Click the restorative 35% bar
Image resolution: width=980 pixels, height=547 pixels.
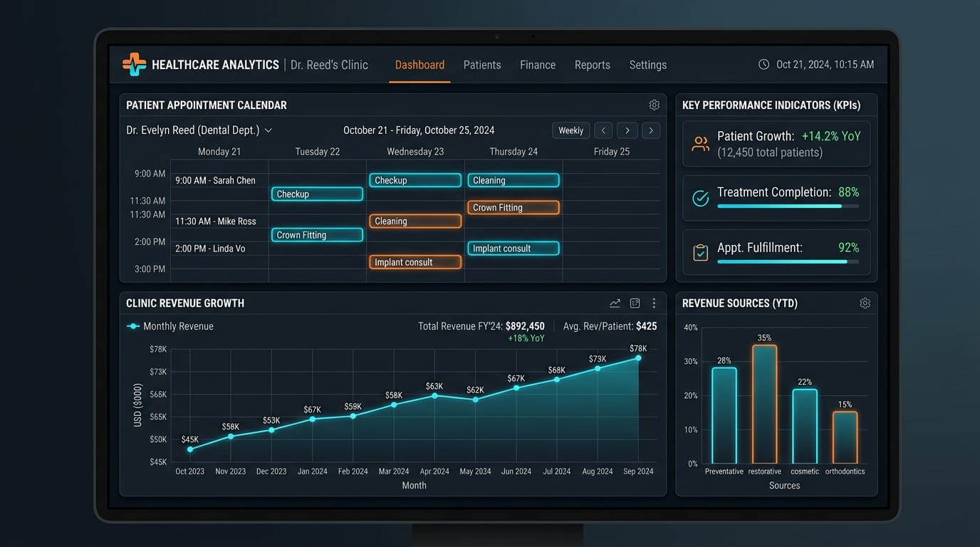[764, 404]
